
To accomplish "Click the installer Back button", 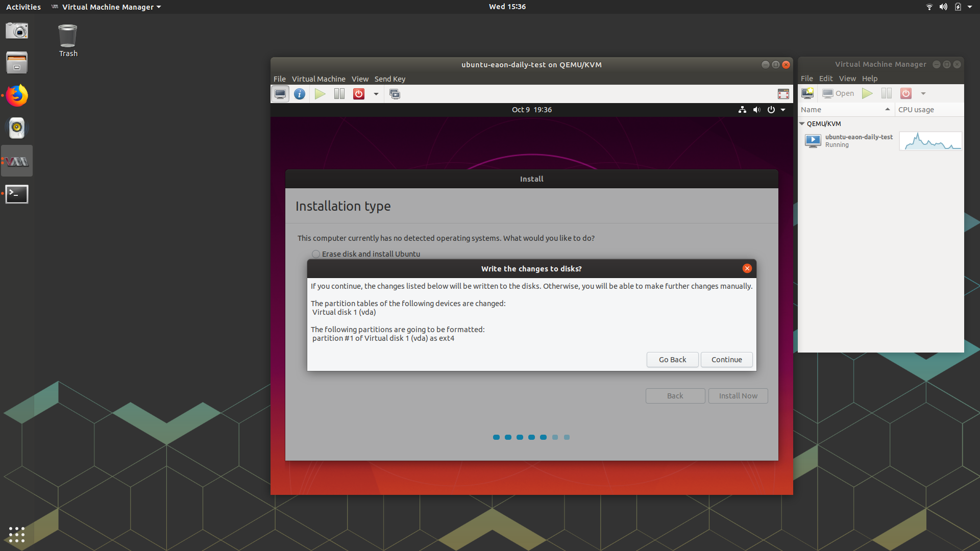I will pyautogui.click(x=675, y=396).
